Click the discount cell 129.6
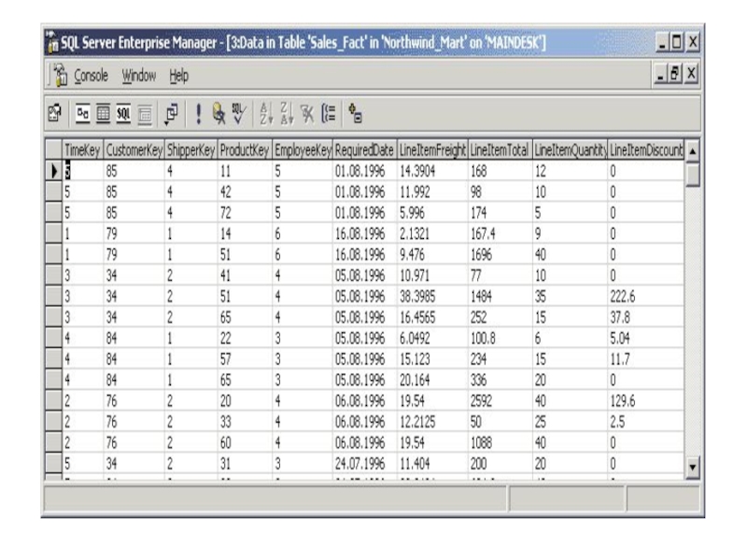Screen dimensions: 747x560 click(645, 400)
